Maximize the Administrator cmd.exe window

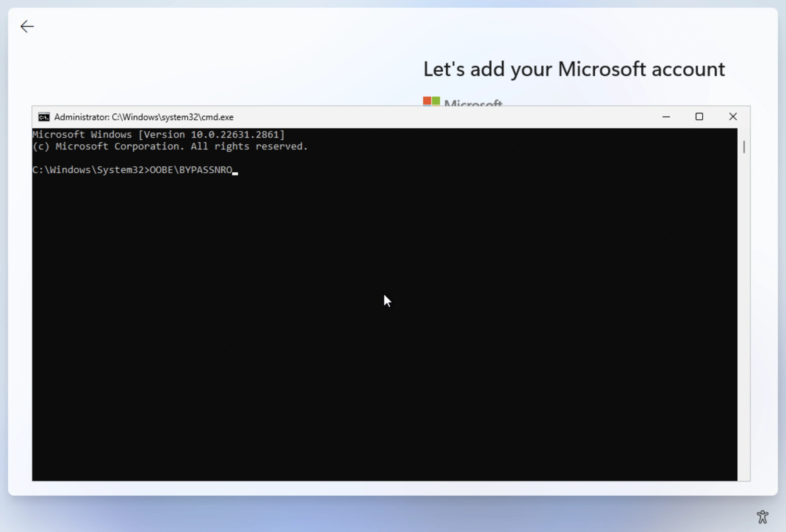(699, 117)
